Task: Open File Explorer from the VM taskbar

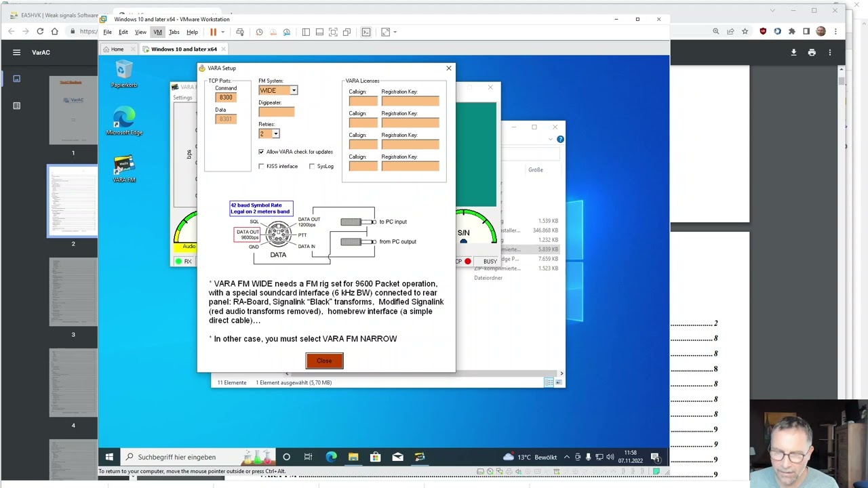Action: click(x=353, y=457)
